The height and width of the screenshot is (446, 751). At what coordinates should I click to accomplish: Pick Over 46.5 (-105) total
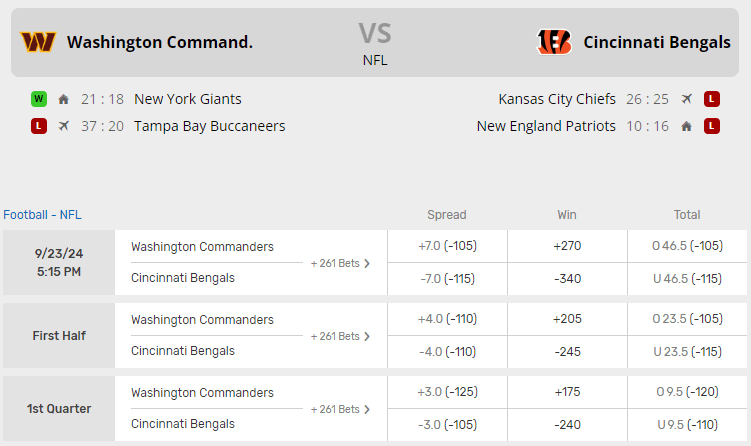pos(686,246)
